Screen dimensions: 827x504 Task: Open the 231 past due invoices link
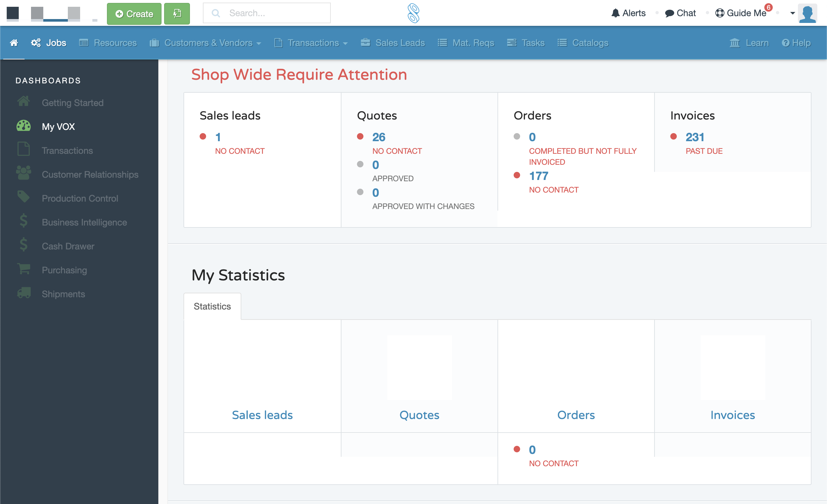point(695,137)
